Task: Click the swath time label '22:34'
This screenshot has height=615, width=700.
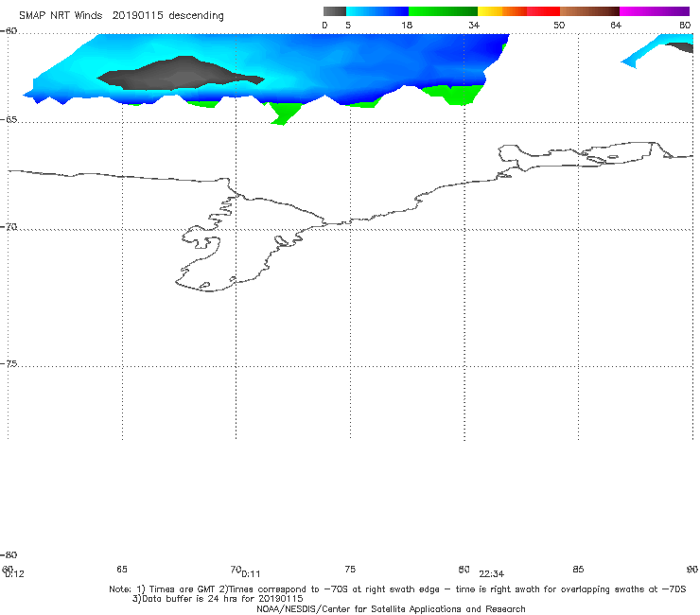Action: tap(492, 574)
